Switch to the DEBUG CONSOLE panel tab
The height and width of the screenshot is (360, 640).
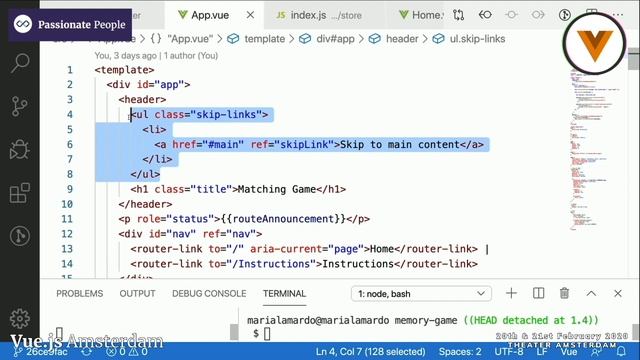(x=209, y=293)
